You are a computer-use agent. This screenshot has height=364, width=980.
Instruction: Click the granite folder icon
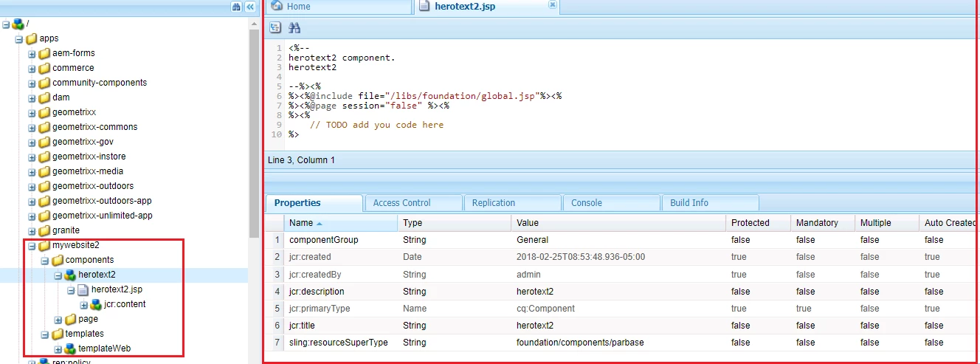point(44,230)
